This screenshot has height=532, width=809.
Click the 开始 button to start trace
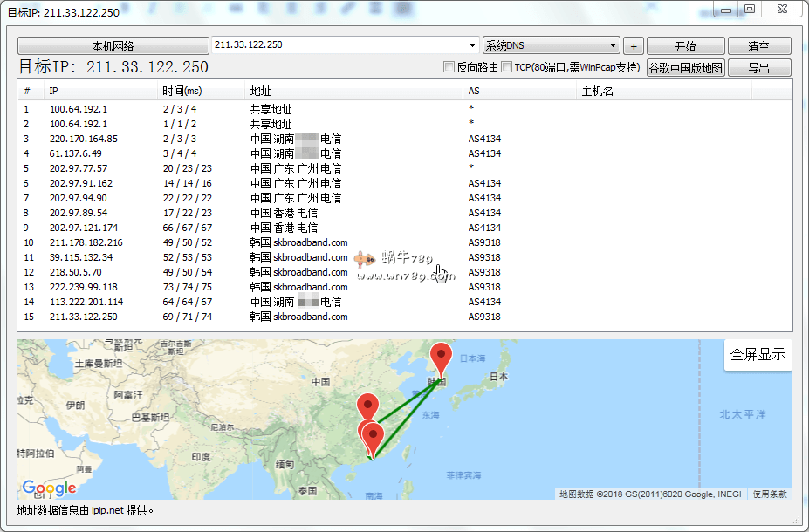coord(685,46)
